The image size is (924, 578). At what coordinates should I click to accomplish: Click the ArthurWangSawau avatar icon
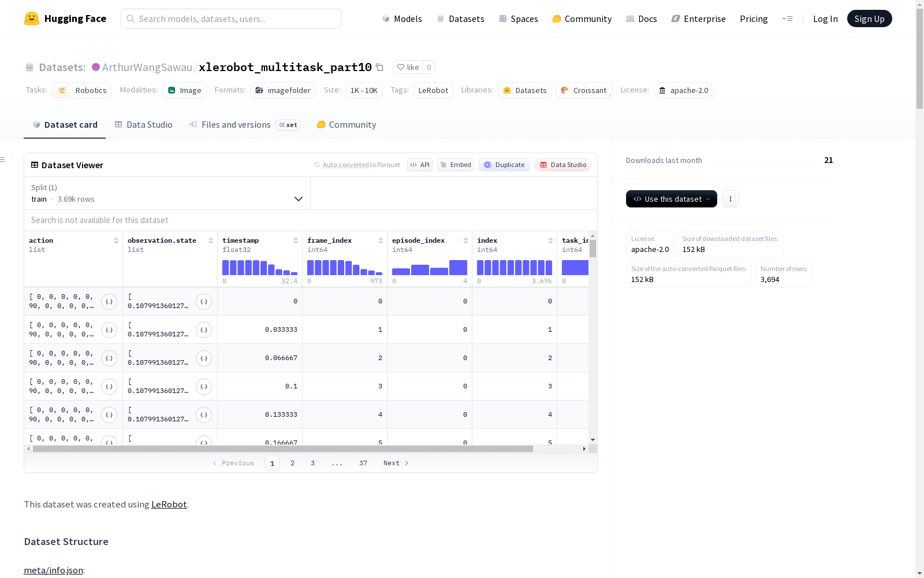pos(96,67)
